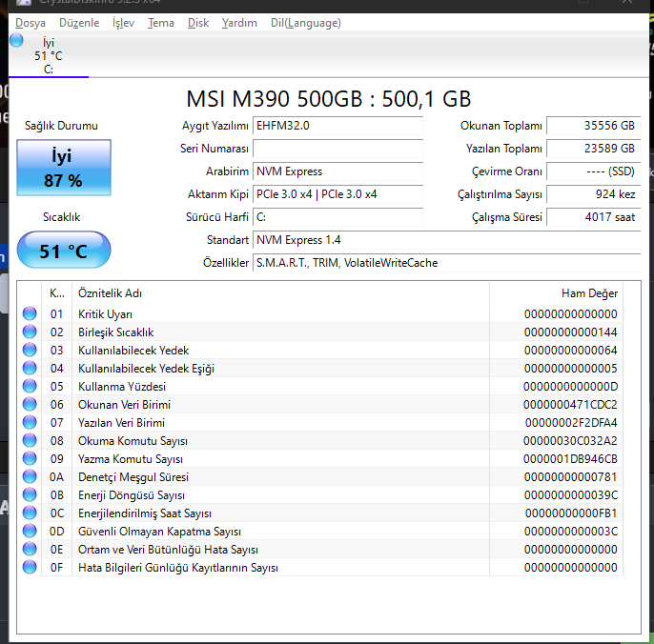Screen dimensions: 654x644
Task: Click status orb for Okunan Veri Birimi row
Action: click(30, 404)
